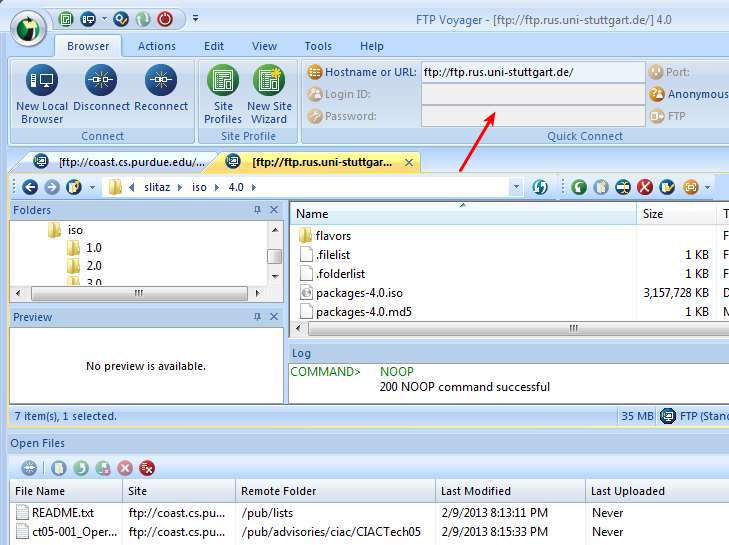729x545 pixels.
Task: Click the Refresh listing icon
Action: [539, 187]
